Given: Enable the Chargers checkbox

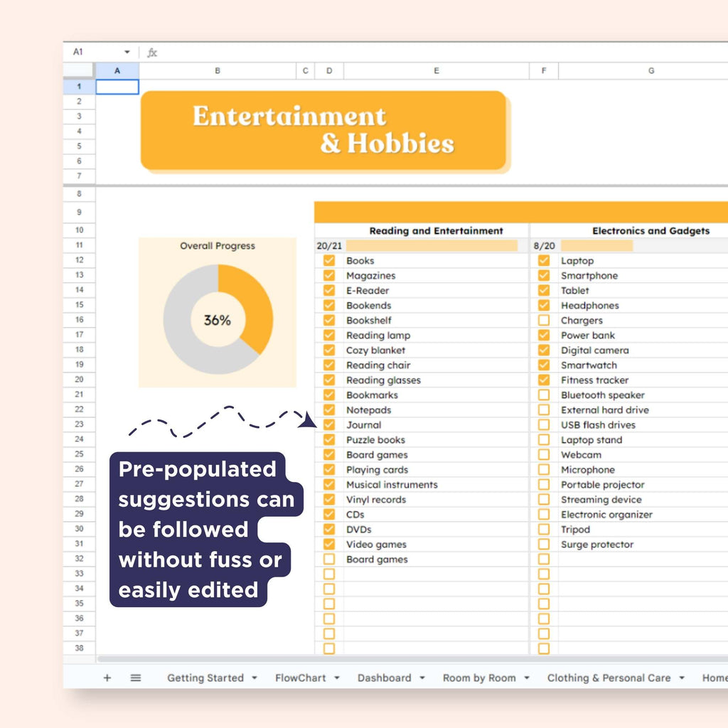Looking at the screenshot, I should (543, 320).
